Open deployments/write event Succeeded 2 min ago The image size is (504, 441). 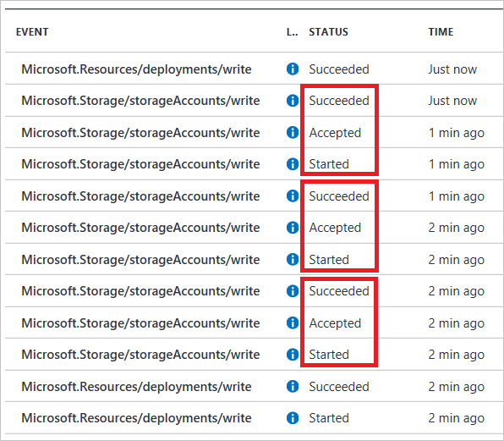click(136, 387)
